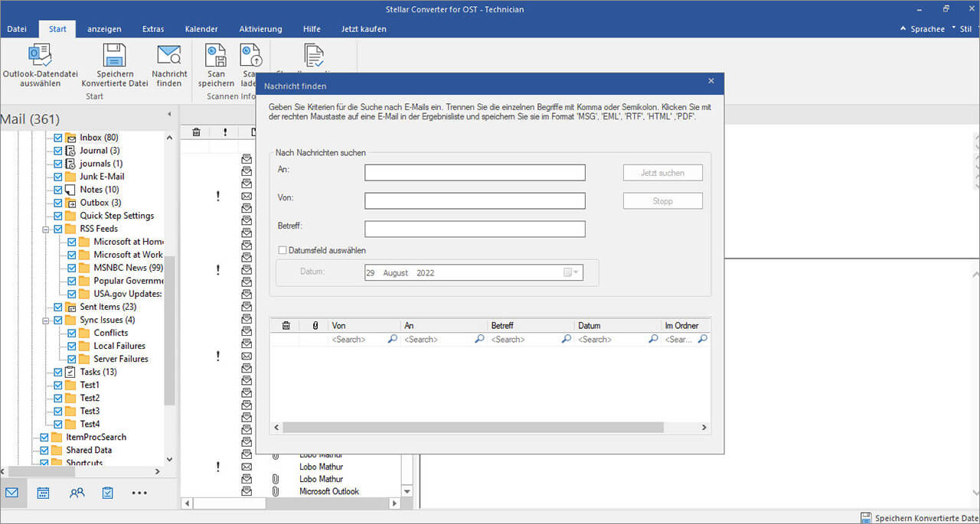Enable the Datumsfeld auswählen checkbox

coord(283,250)
